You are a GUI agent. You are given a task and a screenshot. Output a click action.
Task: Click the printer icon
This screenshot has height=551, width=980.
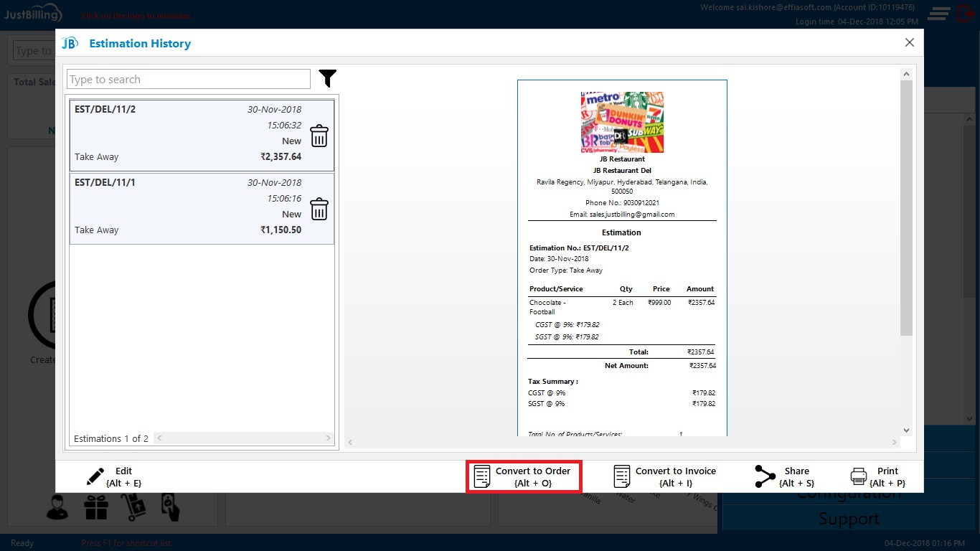(858, 476)
